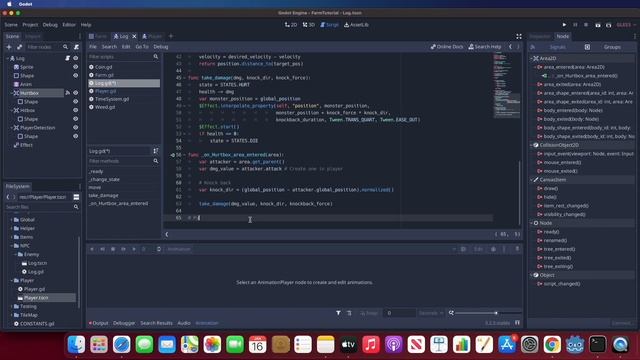640x360 pixels.
Task: Collapse CollisionObject2D signals section
Action: pos(531,145)
